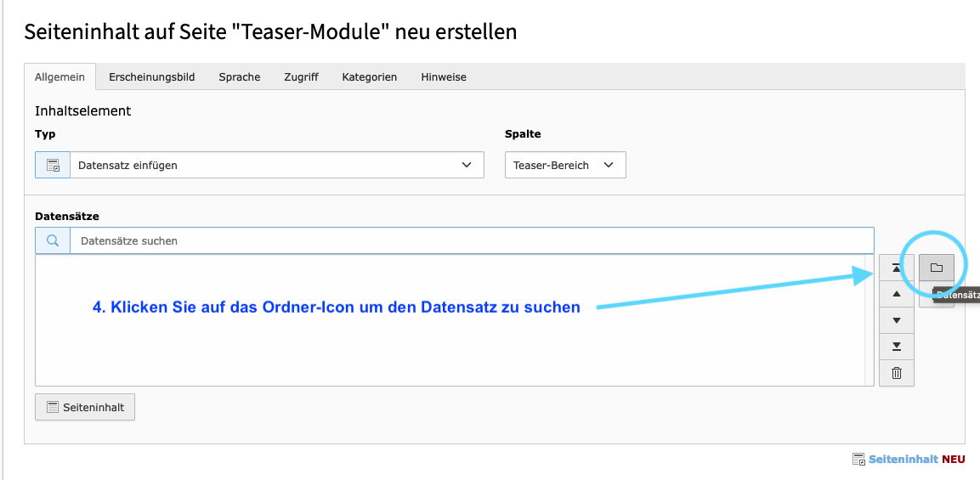Move selected record to bottom of list
Viewport: 980px width, 480px height.
[897, 347]
